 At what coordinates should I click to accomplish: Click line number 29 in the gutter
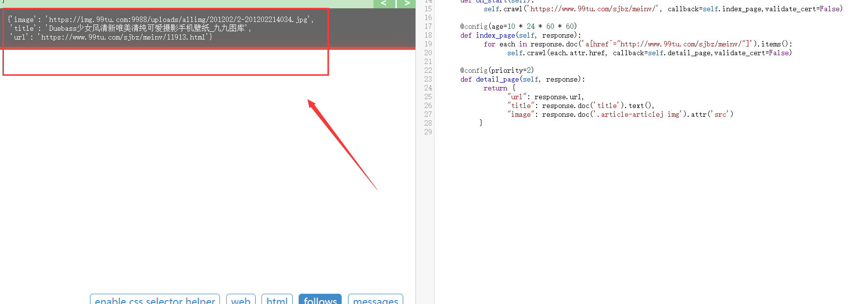pos(428,132)
